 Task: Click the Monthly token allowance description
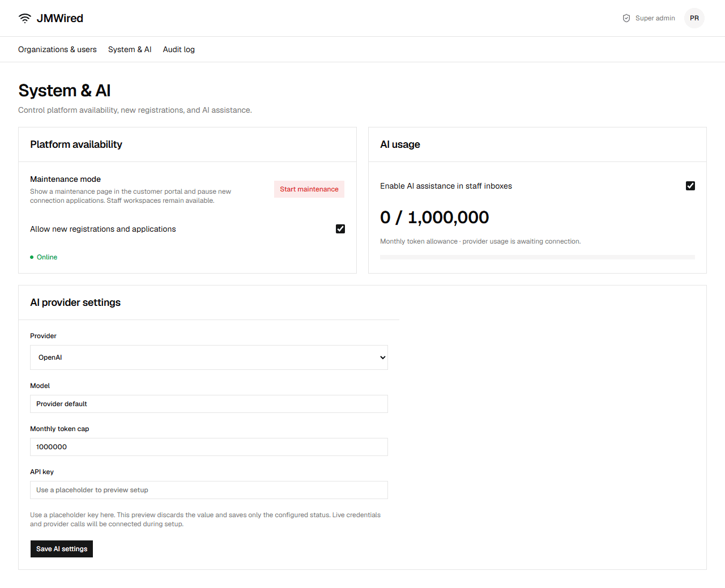(x=480, y=241)
